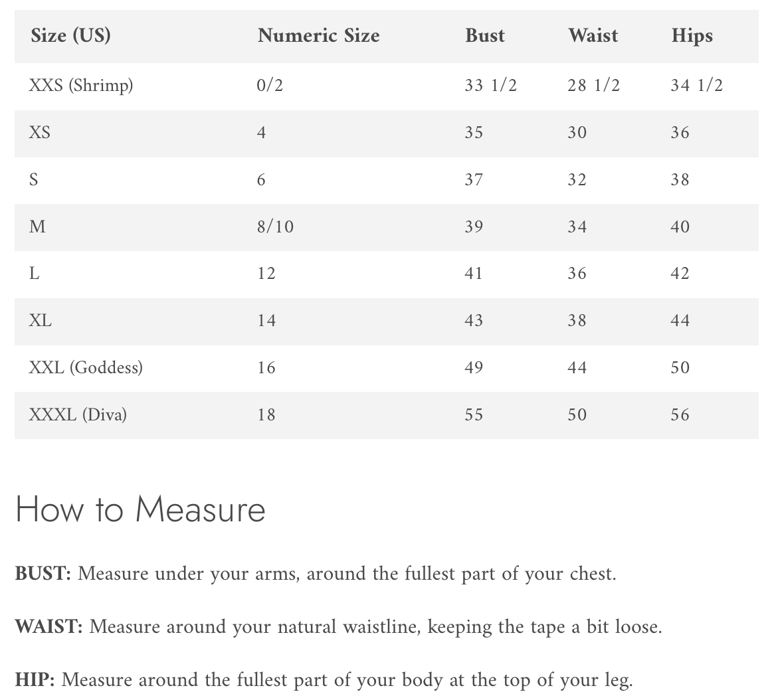The height and width of the screenshot is (700, 772).
Task: Select the XXL (Goddess) size label
Action: pyautogui.click(x=86, y=368)
